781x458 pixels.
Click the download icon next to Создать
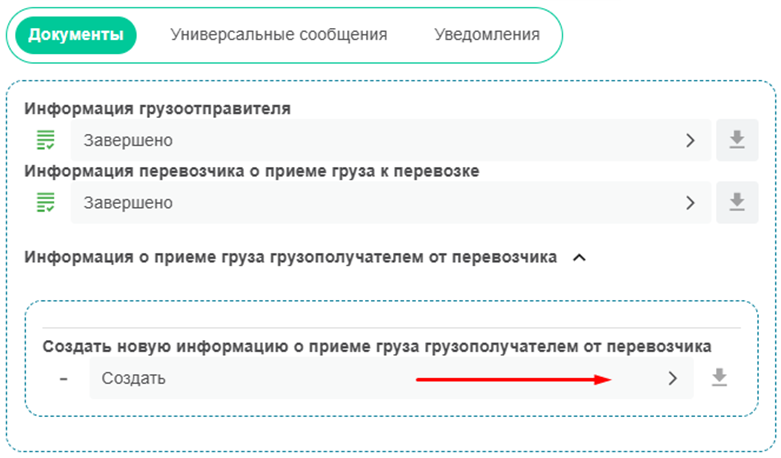point(718,377)
